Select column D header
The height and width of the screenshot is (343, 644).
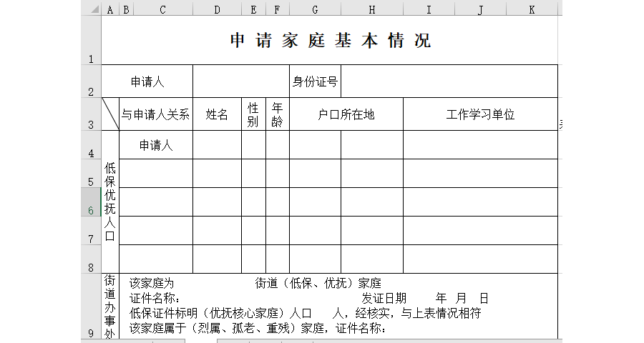(217, 10)
